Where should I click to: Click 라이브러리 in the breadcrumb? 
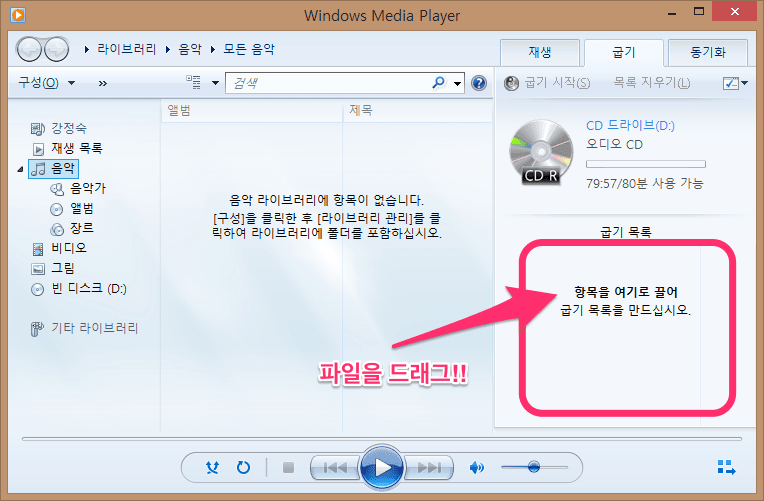(x=126, y=49)
